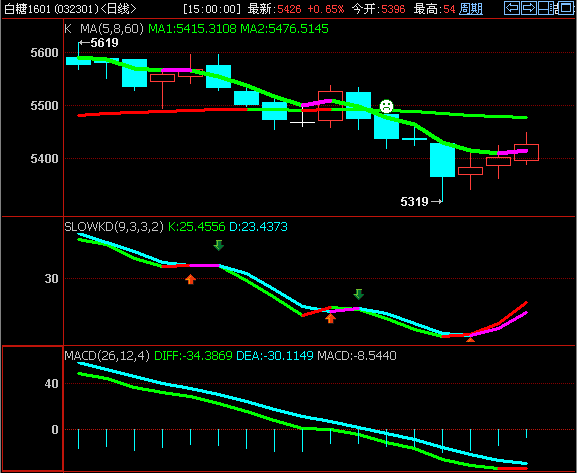Click the right arrow navigation icon

pos(529,8)
